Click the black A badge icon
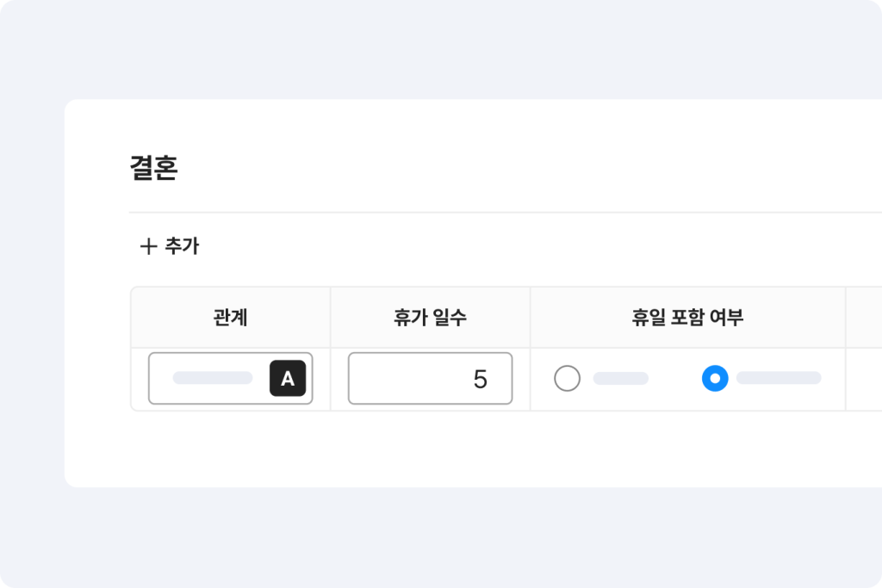The height and width of the screenshot is (588, 882). pos(288,379)
